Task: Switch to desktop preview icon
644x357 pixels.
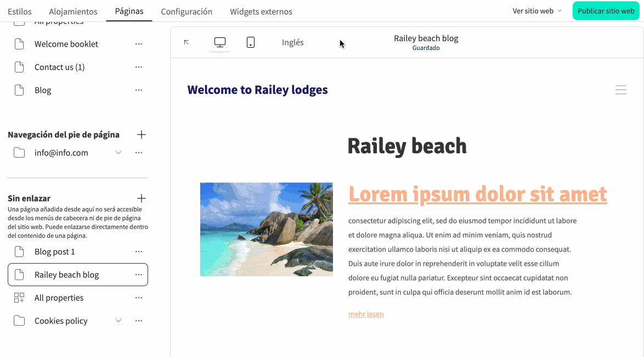Action: [x=220, y=42]
